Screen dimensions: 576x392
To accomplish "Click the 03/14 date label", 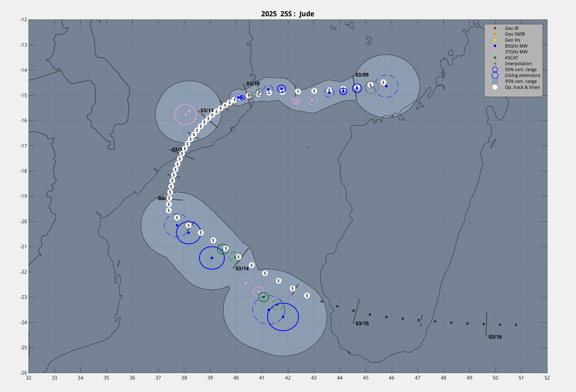I will point(242,269).
